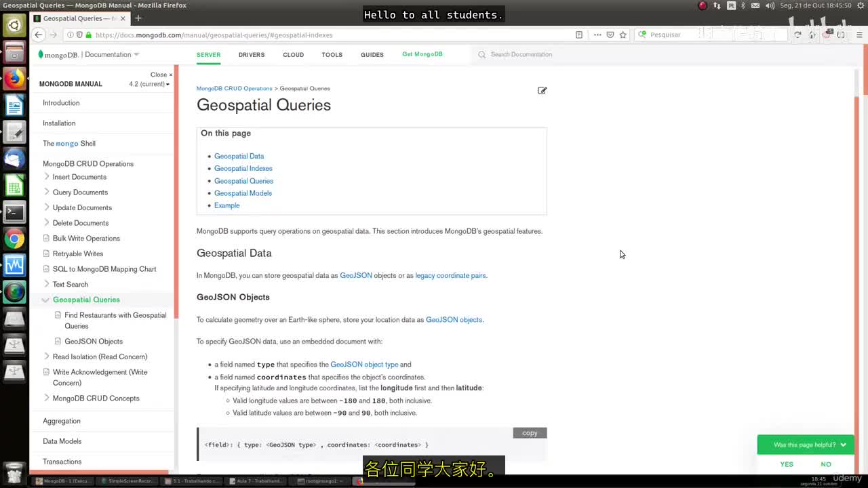Open the system volume indicator
868x488 pixels.
pos(770,5)
